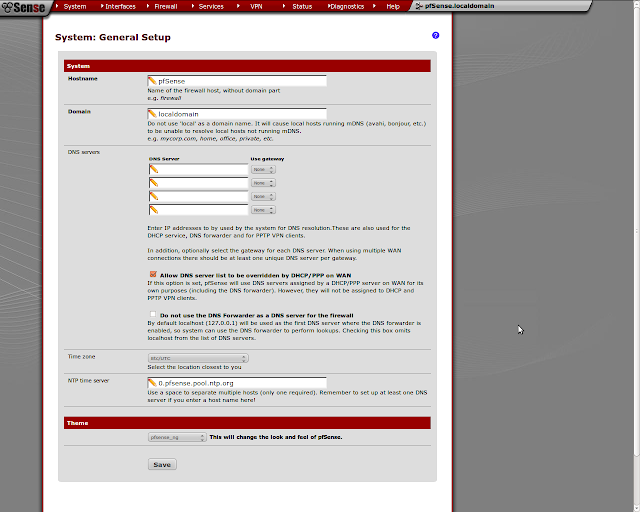
Task: Click the System section header
Action: pos(247,66)
